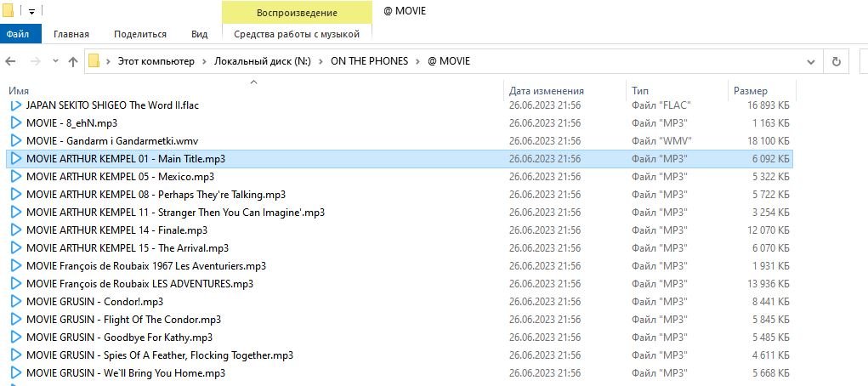Expand chevron after ON THE PHONES
868x386 pixels.
[x=418, y=61]
